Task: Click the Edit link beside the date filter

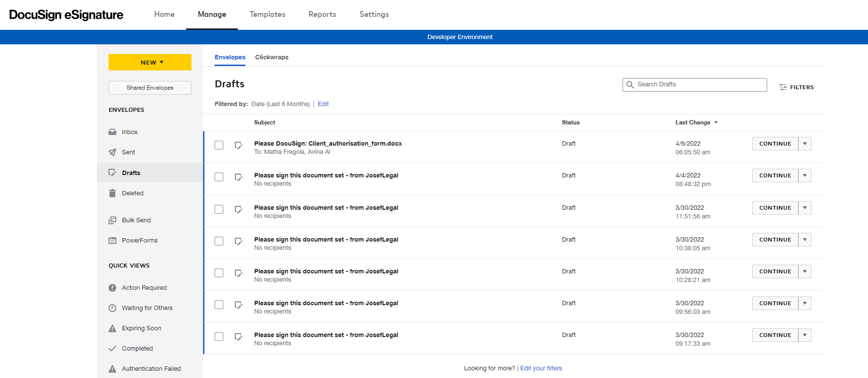Action: (x=323, y=104)
